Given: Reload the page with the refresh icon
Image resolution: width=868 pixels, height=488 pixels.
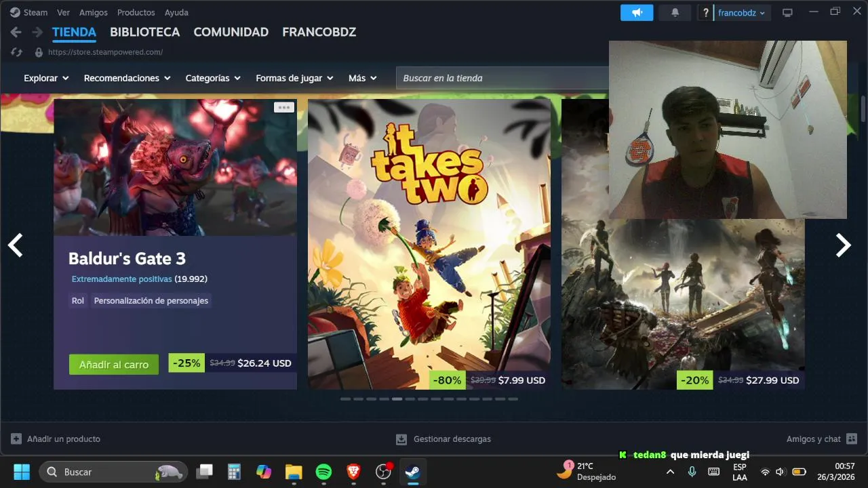Looking at the screenshot, I should click(x=17, y=52).
